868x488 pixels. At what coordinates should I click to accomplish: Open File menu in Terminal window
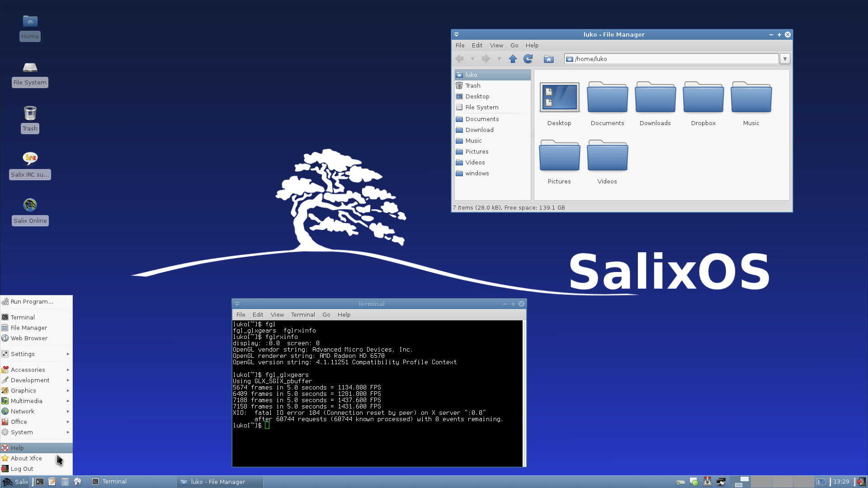click(x=241, y=314)
